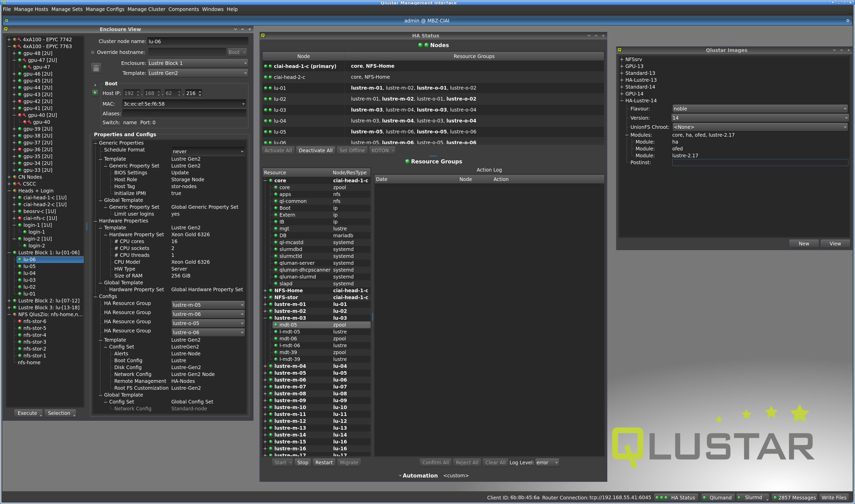This screenshot has height=504, width=855.
Task: Click the Deactivate All button
Action: tap(315, 150)
